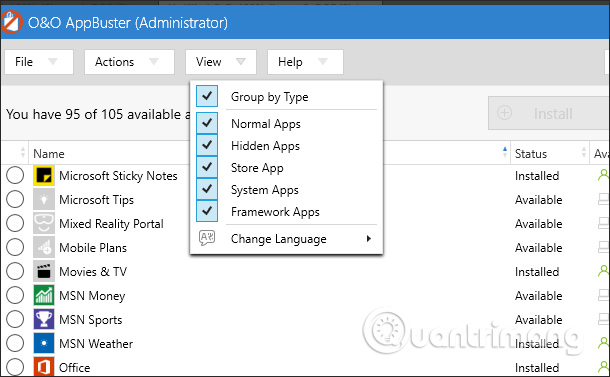Click user icon in MSN Weather row
This screenshot has height=377, width=610.
[x=603, y=343]
